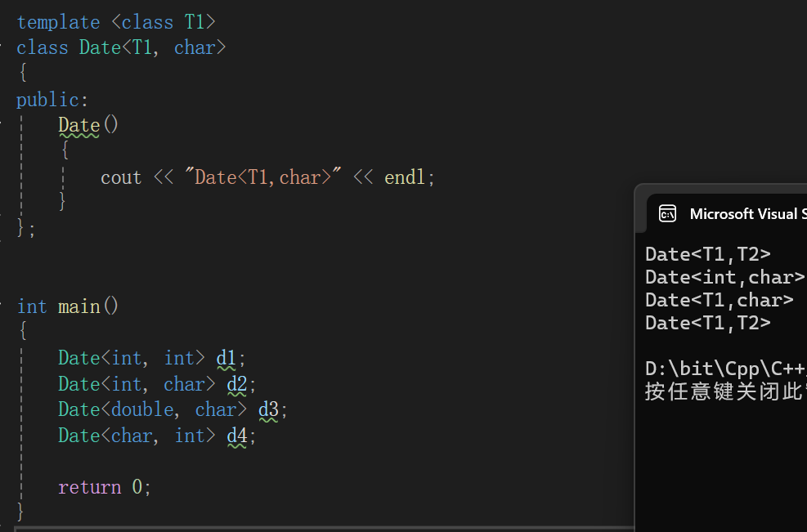Click the Date() constructor with green squiggle
The width and height of the screenshot is (807, 532).
[x=88, y=125]
